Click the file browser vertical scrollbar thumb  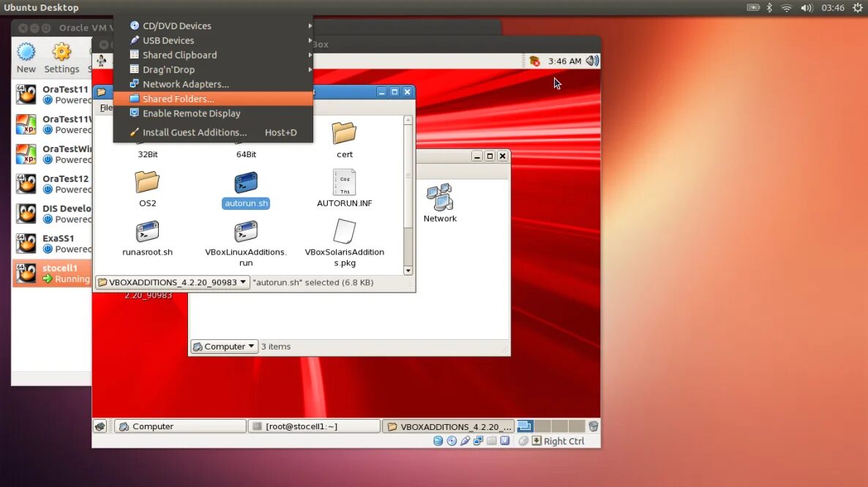click(408, 175)
